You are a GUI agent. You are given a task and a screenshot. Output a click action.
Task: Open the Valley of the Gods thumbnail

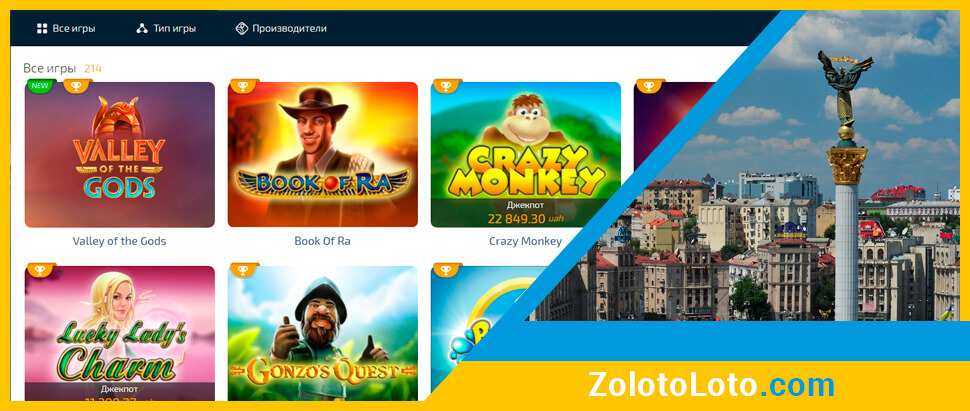tap(120, 155)
